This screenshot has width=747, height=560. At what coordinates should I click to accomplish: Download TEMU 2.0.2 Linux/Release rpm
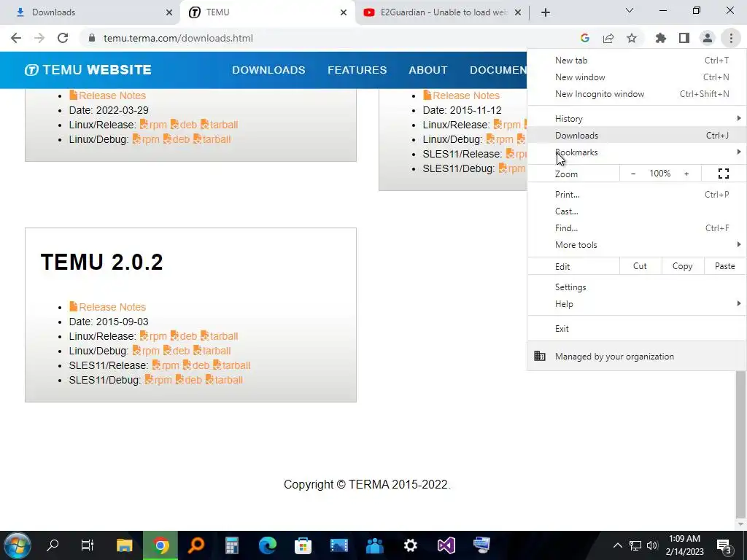153,336
